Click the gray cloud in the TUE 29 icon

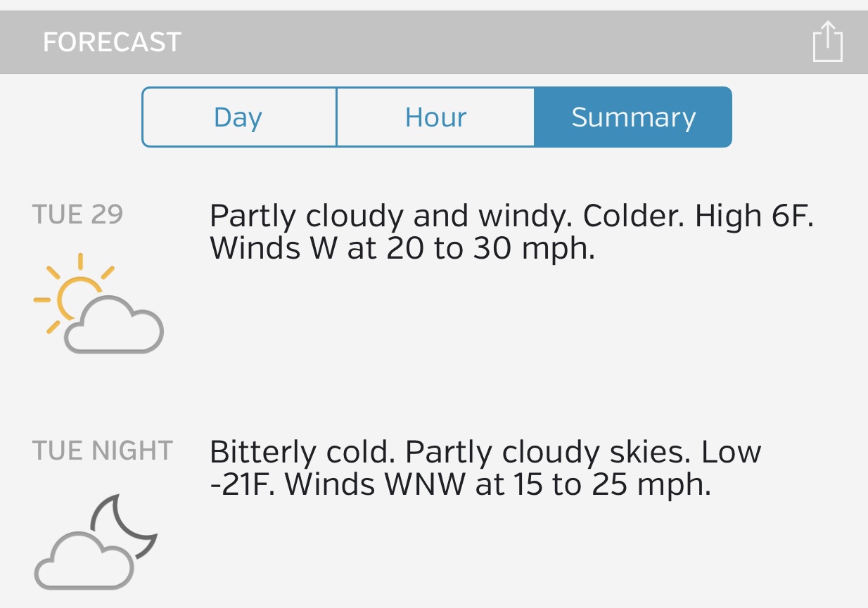[116, 328]
